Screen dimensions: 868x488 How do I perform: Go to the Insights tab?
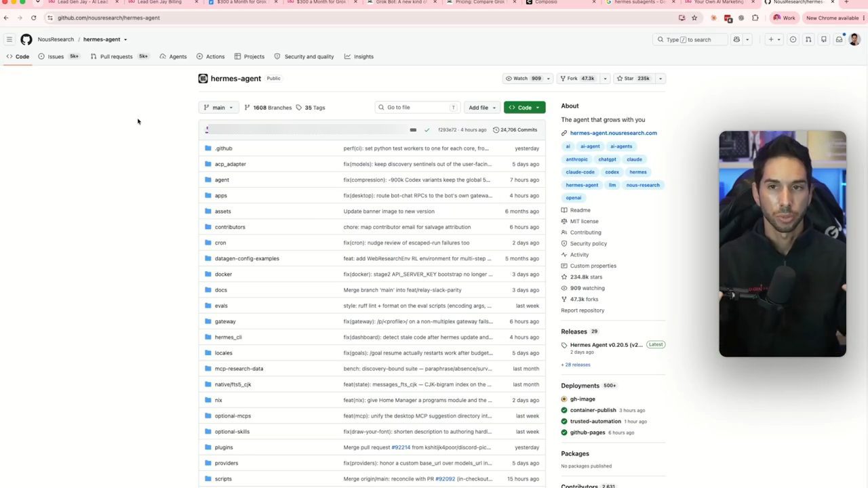[x=359, y=56]
